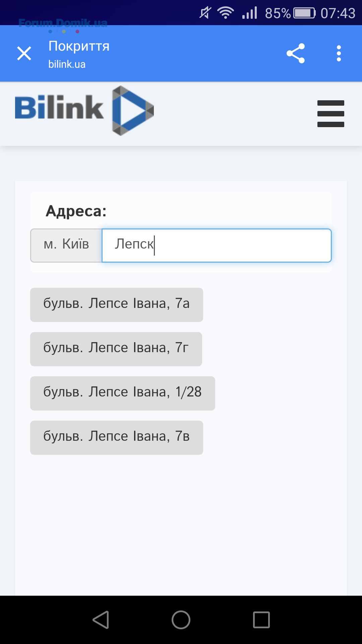
Task: Open the three-dot overflow menu
Action: click(339, 53)
